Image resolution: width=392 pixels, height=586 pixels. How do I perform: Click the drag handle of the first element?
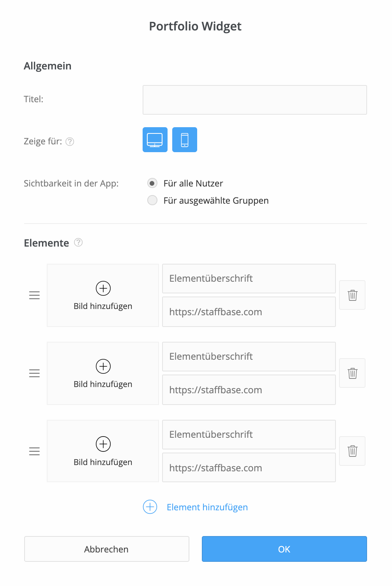[34, 295]
